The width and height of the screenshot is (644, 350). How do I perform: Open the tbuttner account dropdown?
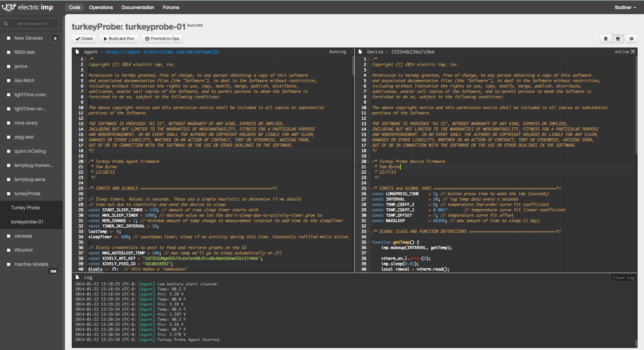pos(625,7)
